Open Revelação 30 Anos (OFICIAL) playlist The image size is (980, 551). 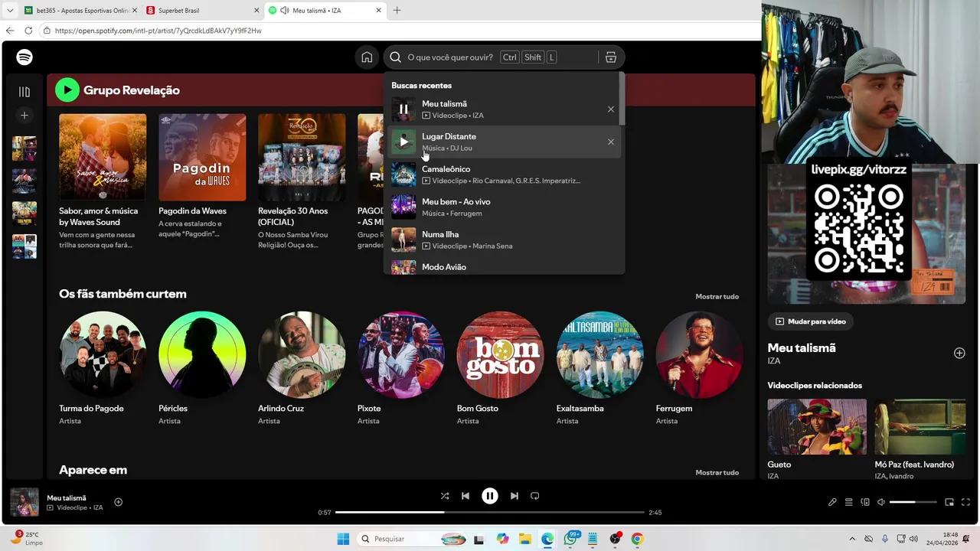click(x=302, y=181)
